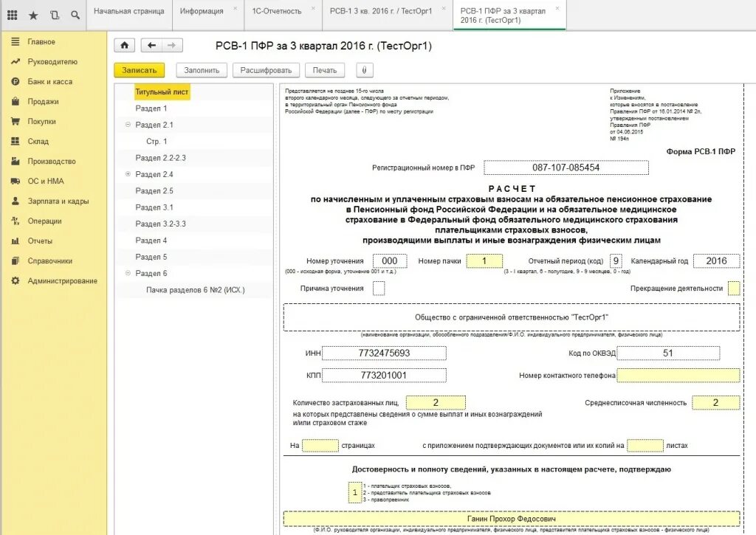The height and width of the screenshot is (535, 756).
Task: Click the Зарплата и кадры person icon
Action: (16, 201)
